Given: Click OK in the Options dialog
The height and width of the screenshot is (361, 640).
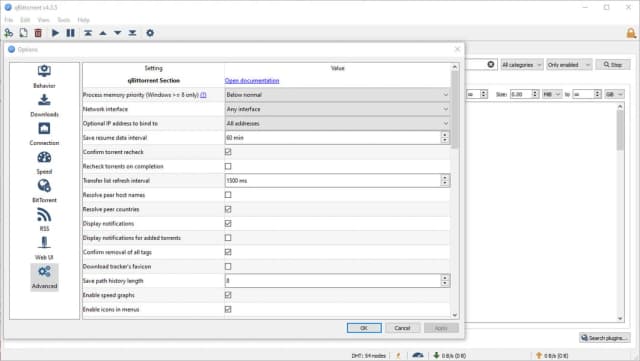Looking at the screenshot, I should (x=364, y=328).
